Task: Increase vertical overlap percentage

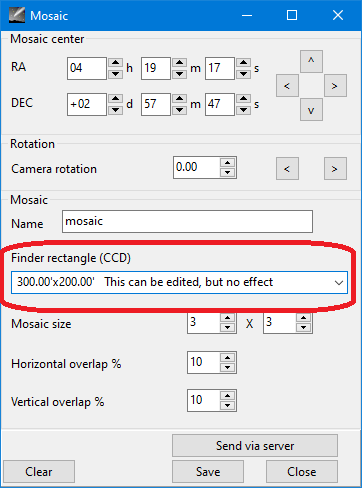Action: 228,396
